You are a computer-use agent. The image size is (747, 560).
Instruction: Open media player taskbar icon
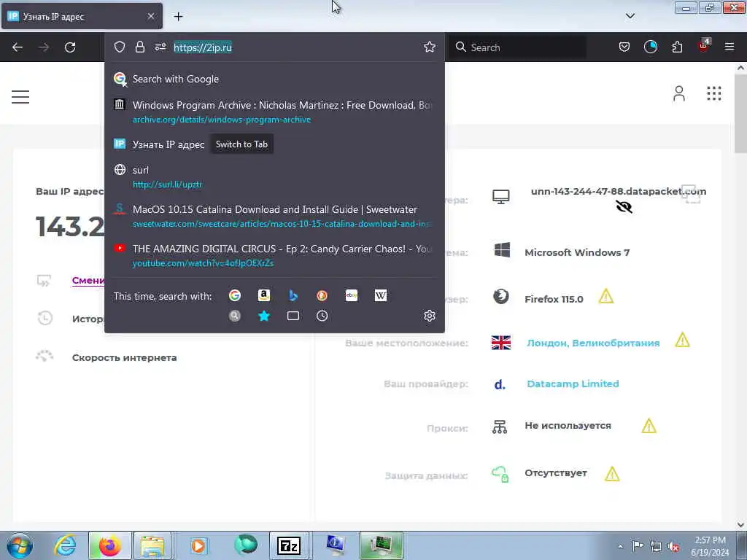click(198, 545)
